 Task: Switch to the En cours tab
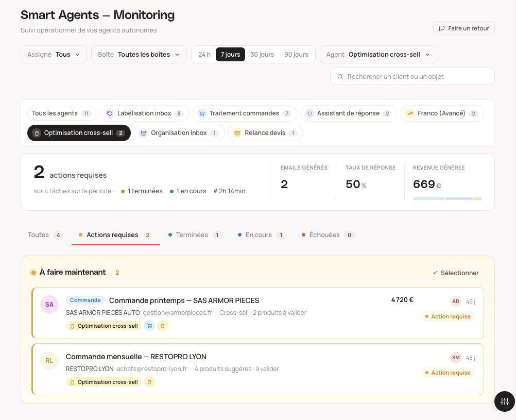[262, 235]
